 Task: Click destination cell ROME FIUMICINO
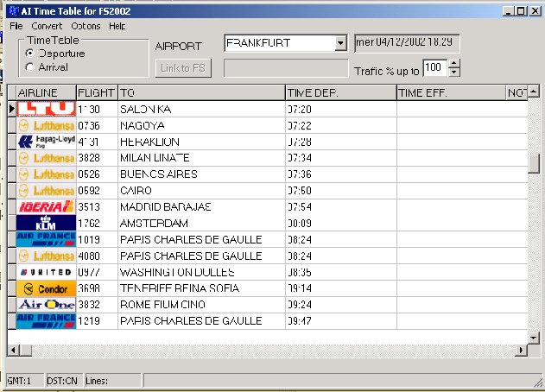click(201, 305)
